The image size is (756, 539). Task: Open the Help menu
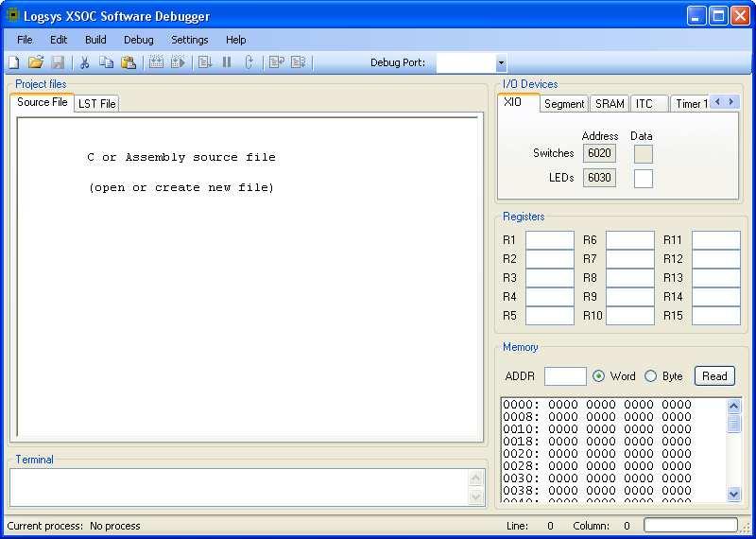pyautogui.click(x=235, y=40)
